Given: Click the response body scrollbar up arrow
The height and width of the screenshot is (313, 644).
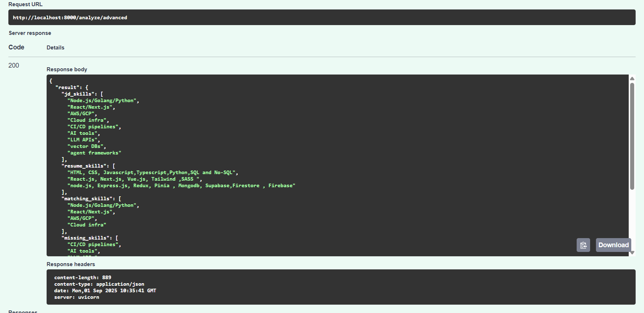Looking at the screenshot, I should point(632,79).
